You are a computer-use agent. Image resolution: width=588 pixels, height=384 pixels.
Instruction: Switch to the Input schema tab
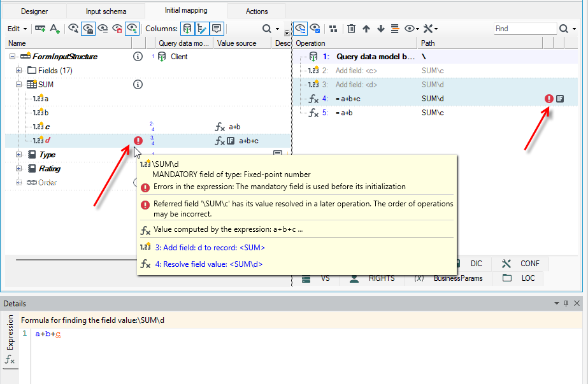106,11
